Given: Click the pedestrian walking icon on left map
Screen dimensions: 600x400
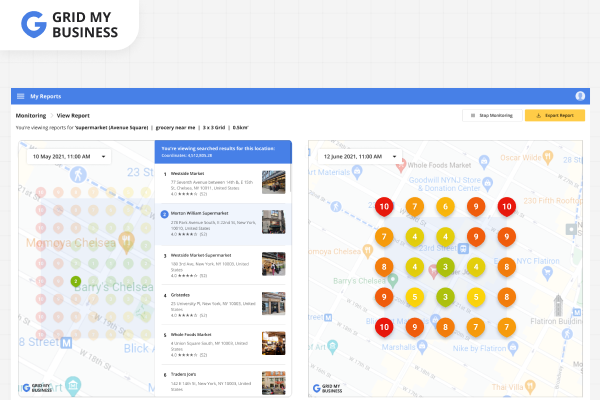Looking at the screenshot, I should [x=78, y=175].
